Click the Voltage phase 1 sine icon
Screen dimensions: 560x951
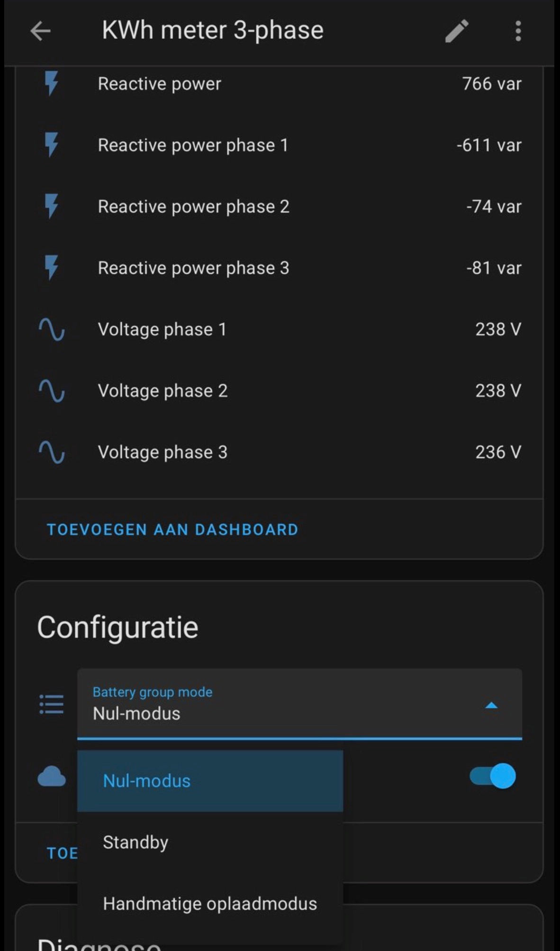[51, 329]
